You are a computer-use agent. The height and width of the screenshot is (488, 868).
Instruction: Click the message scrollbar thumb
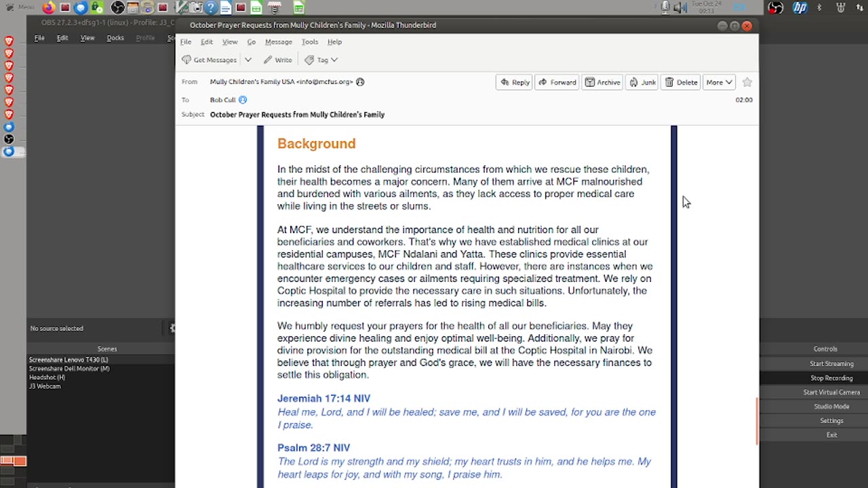point(757,421)
